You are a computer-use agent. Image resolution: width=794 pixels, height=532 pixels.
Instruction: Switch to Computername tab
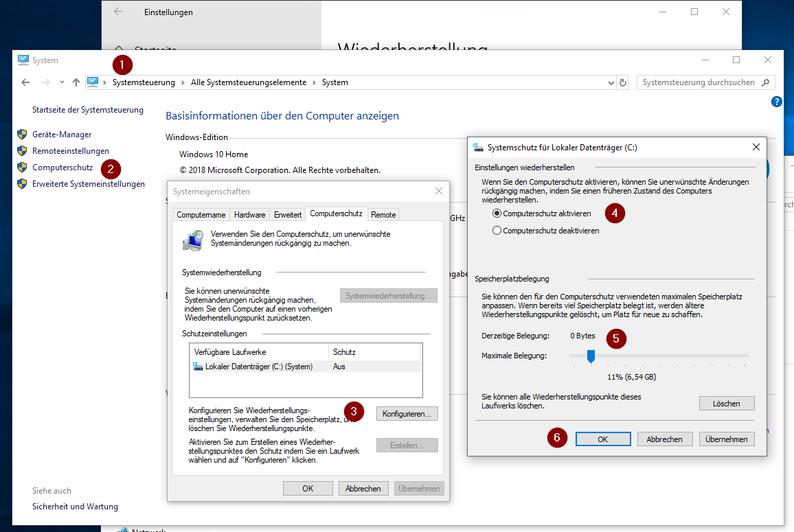click(x=201, y=215)
